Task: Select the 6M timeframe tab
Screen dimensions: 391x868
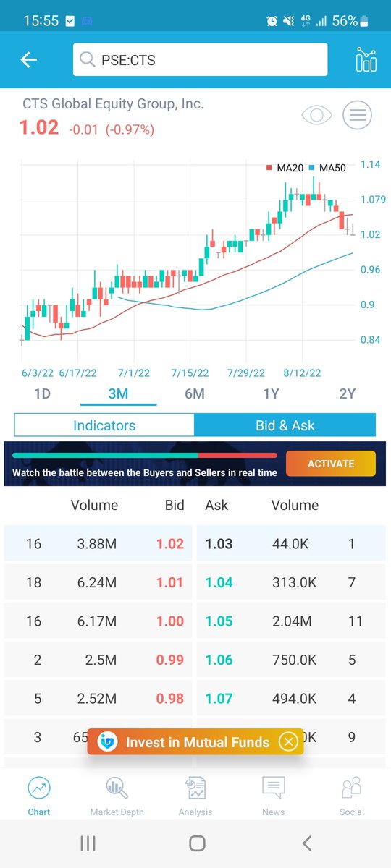Action: 194,393
